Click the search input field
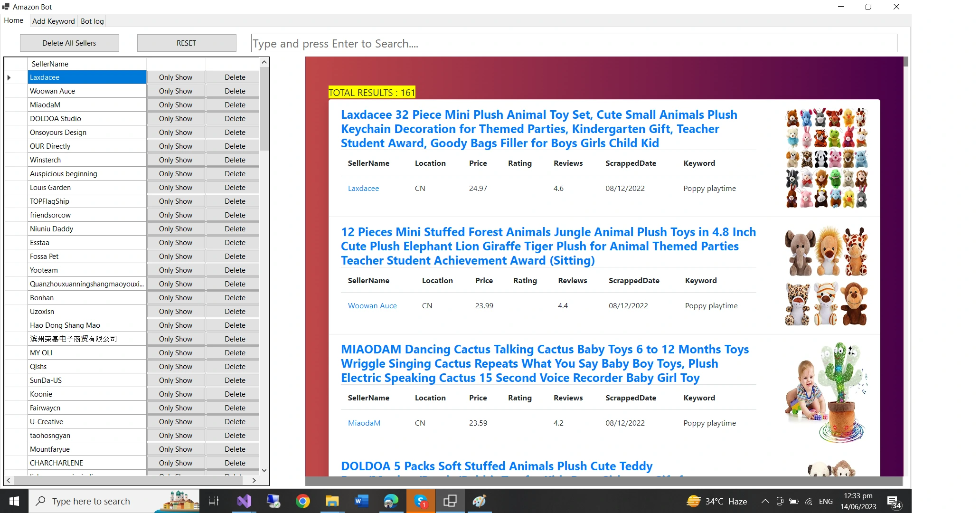 coord(574,43)
